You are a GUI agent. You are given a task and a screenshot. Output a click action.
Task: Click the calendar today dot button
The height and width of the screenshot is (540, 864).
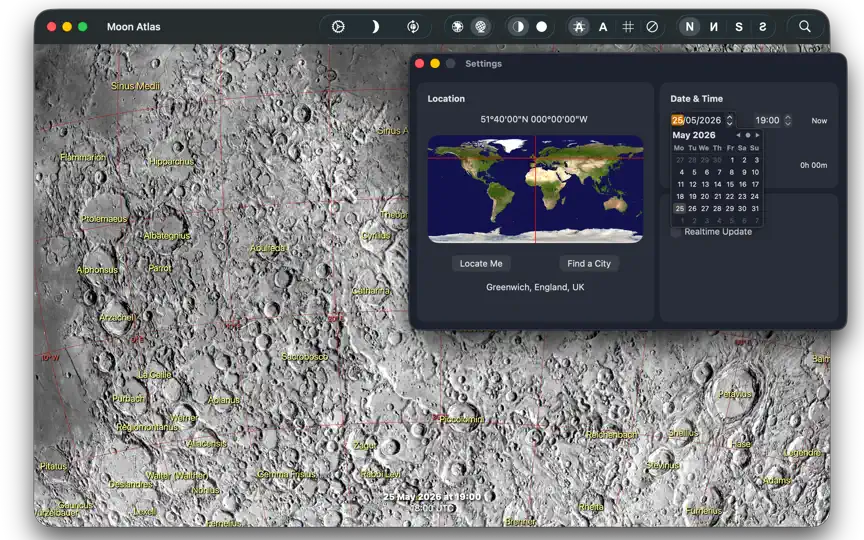pos(748,135)
